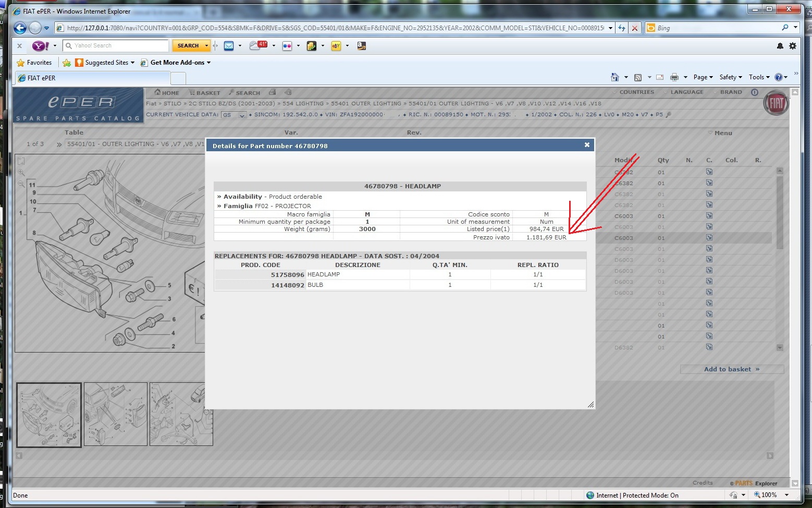Open the green notes toolbar icon
This screenshot has height=508, width=812.
click(x=312, y=46)
